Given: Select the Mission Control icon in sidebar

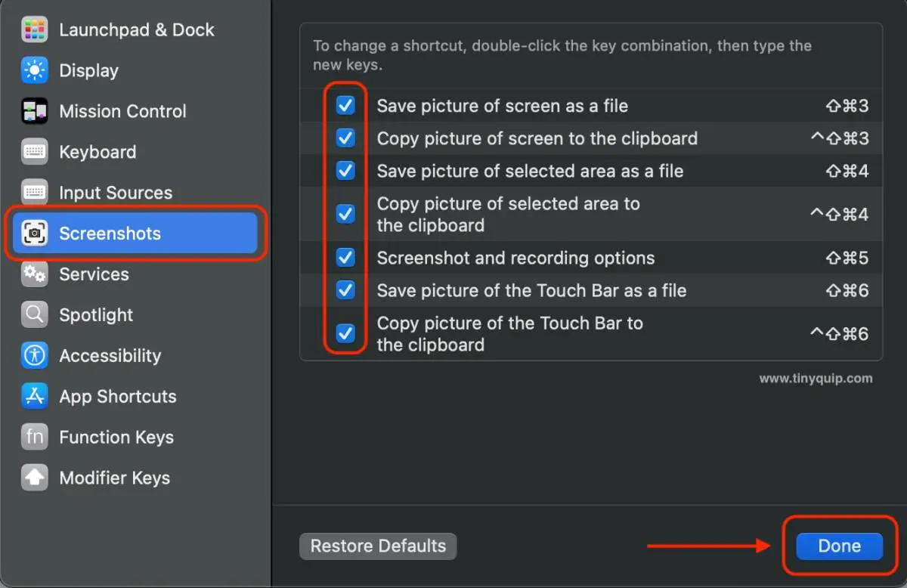Looking at the screenshot, I should click(x=35, y=112).
